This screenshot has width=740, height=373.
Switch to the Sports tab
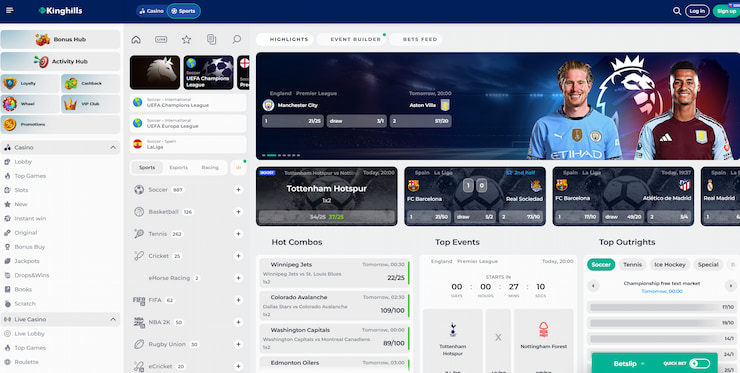coord(147,168)
